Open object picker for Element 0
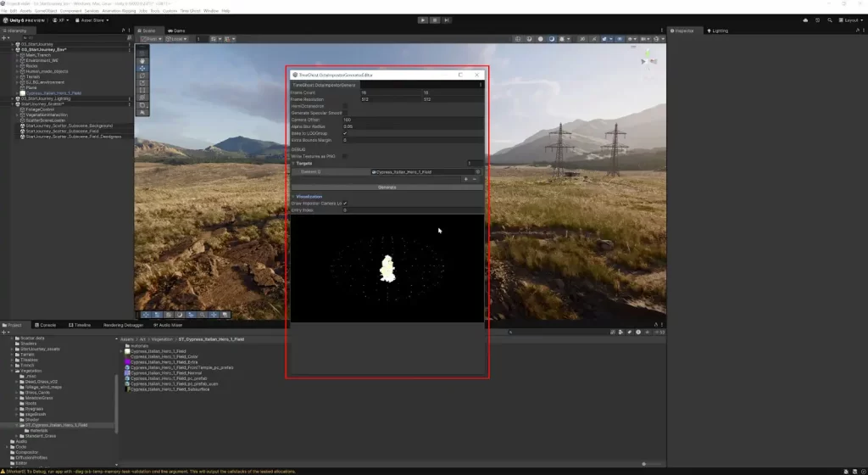This screenshot has height=475, width=868. pos(477,171)
